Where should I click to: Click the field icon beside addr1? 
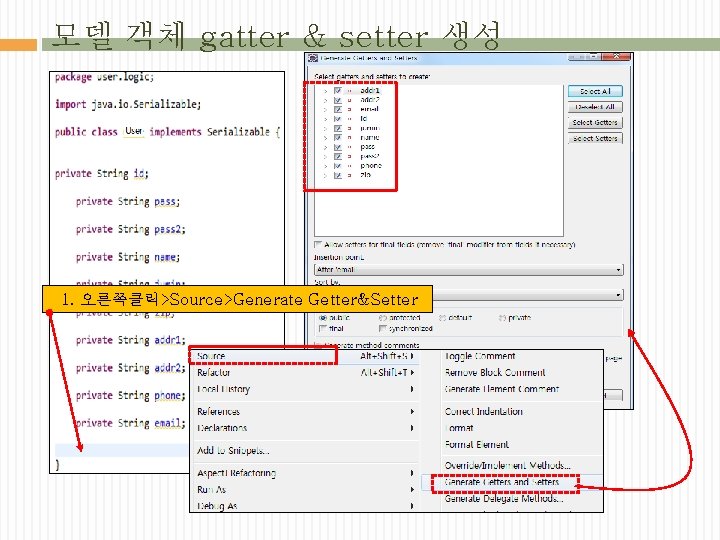point(349,90)
